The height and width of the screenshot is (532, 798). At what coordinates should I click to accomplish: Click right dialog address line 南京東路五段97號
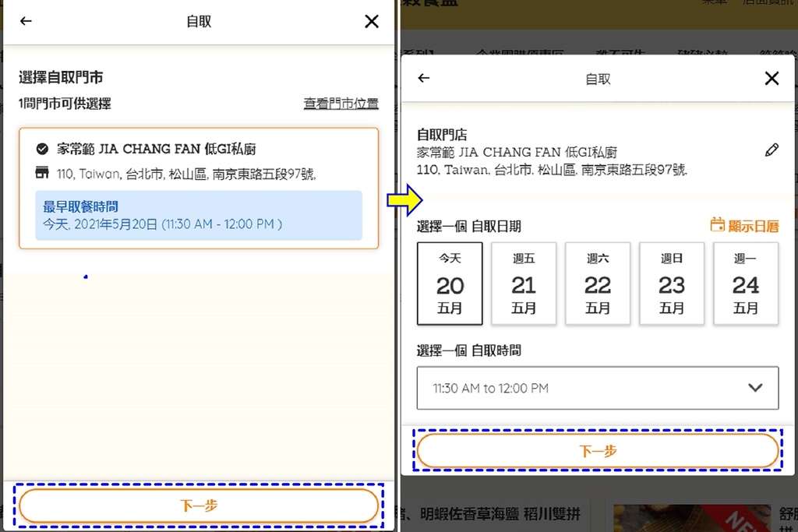552,170
